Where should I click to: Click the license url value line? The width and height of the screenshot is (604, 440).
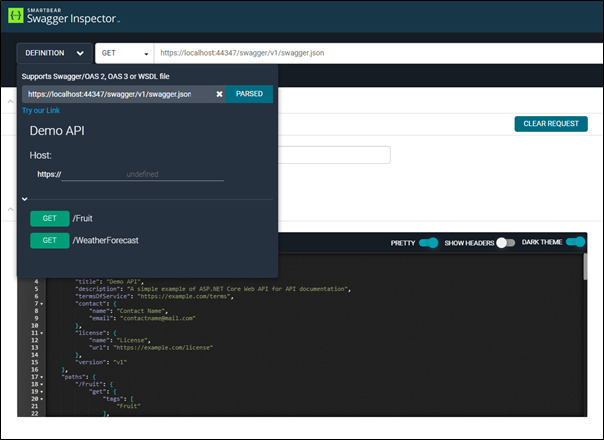coord(151,348)
